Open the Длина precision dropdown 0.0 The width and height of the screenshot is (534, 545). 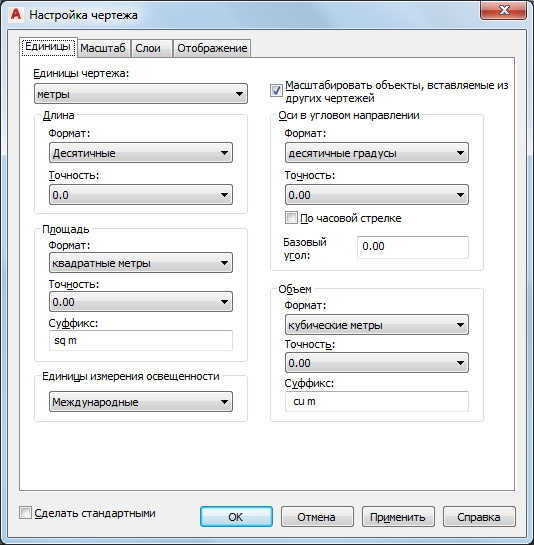pyautogui.click(x=141, y=195)
